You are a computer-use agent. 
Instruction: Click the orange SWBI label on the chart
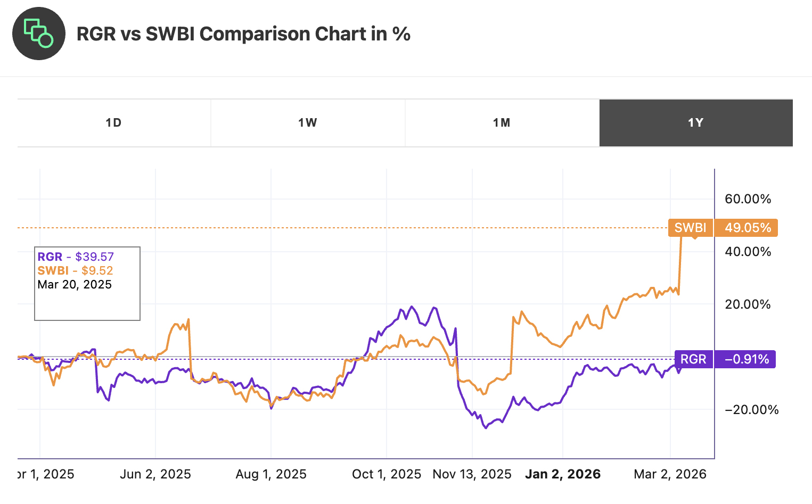point(691,228)
